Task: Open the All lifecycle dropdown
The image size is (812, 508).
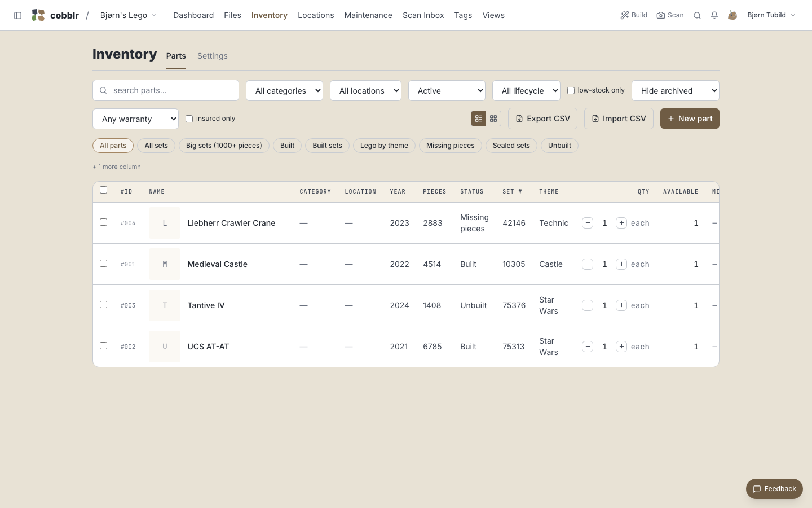Action: (x=526, y=90)
